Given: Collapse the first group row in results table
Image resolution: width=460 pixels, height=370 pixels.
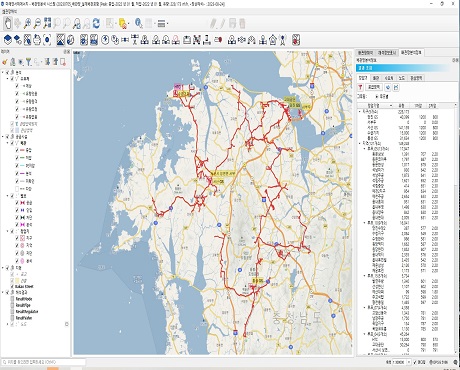Looking at the screenshot, I should [x=360, y=112].
